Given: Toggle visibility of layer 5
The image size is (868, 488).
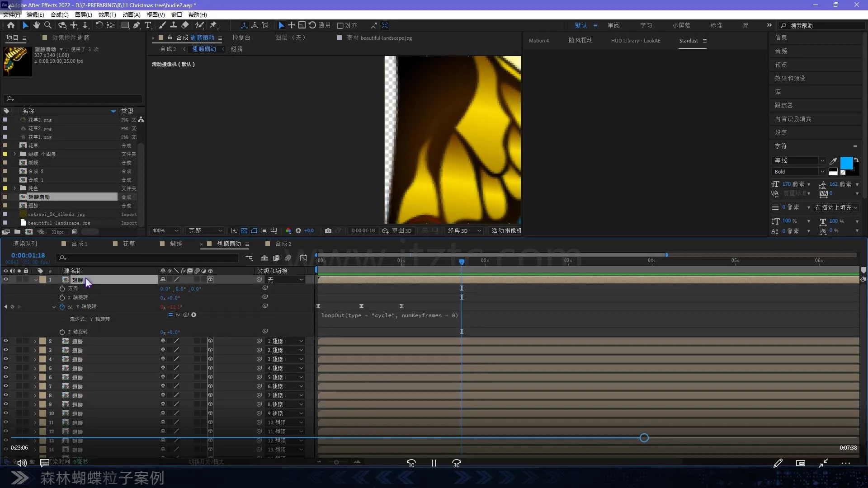Looking at the screenshot, I should pos(6,368).
